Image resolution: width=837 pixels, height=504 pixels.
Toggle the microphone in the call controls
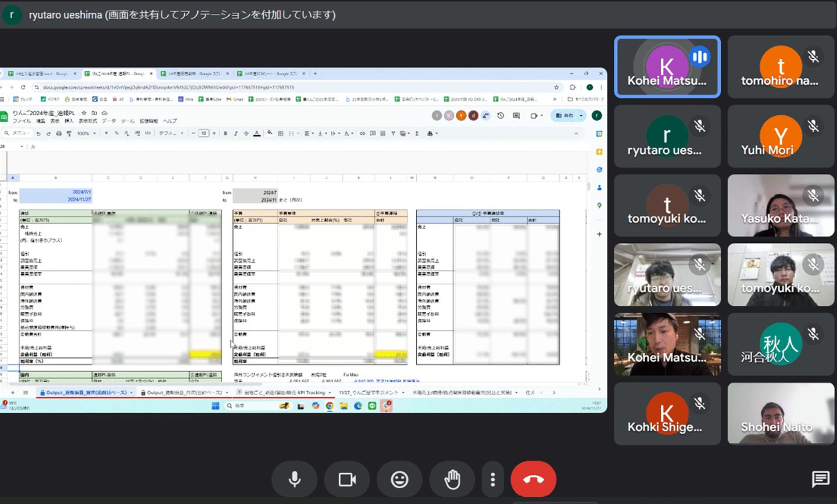coord(295,479)
